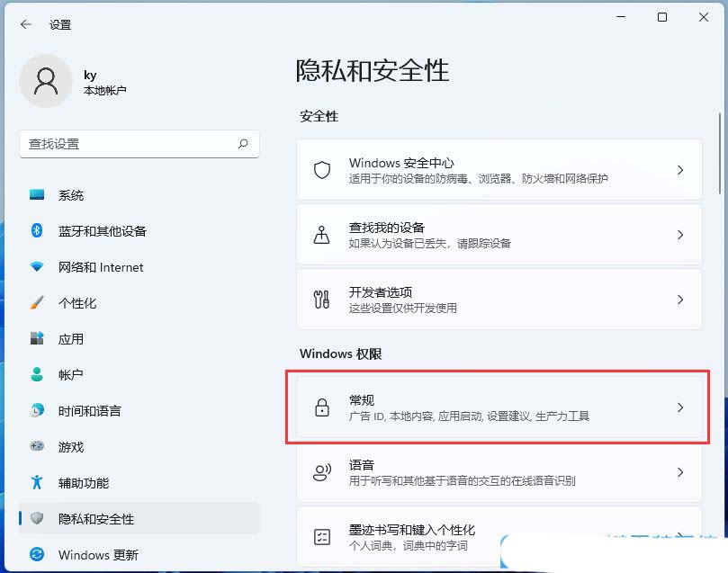Expand the 常规 row using its arrow
728x573 pixels.
pyautogui.click(x=681, y=407)
